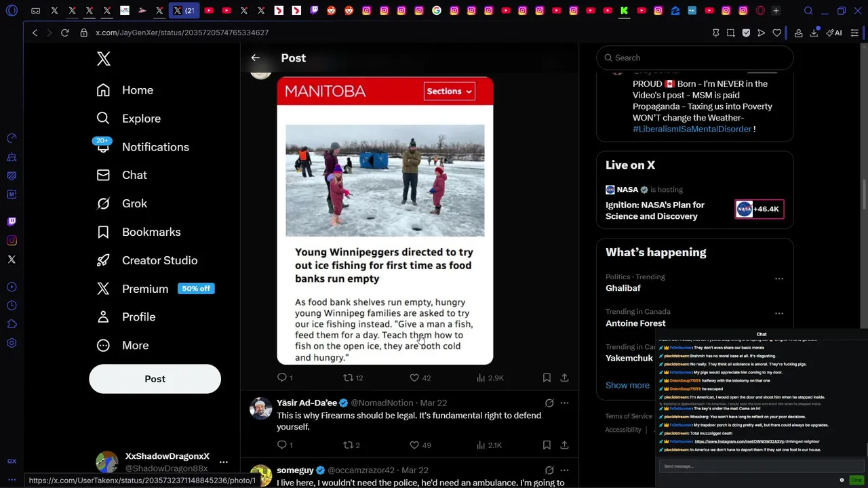The height and width of the screenshot is (488, 868).
Task: Open Chat in X sidebar
Action: tap(121, 175)
